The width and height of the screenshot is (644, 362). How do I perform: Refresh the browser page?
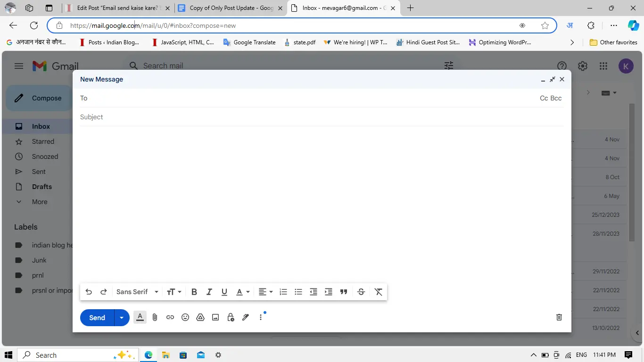(34, 25)
